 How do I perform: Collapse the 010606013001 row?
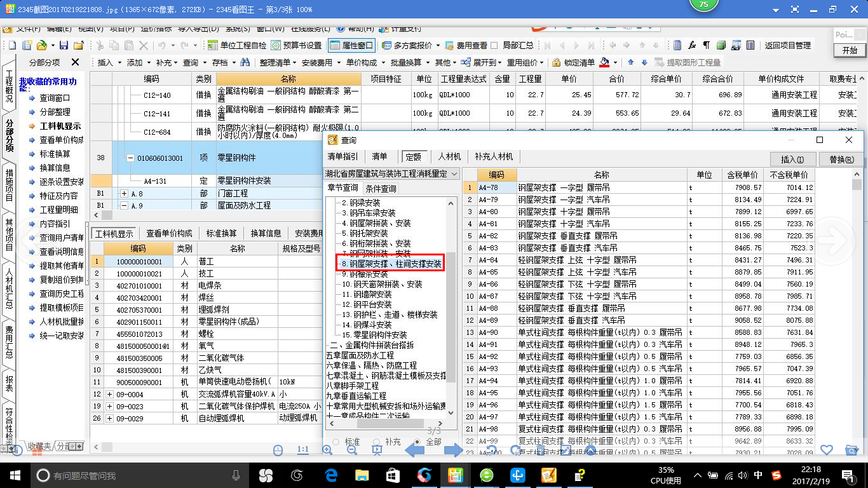pyautogui.click(x=130, y=158)
